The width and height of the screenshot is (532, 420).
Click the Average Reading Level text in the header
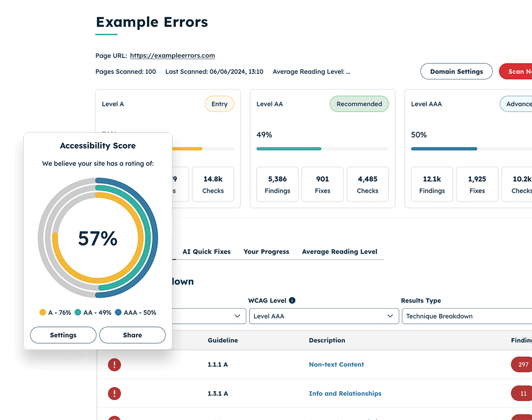pyautogui.click(x=311, y=72)
